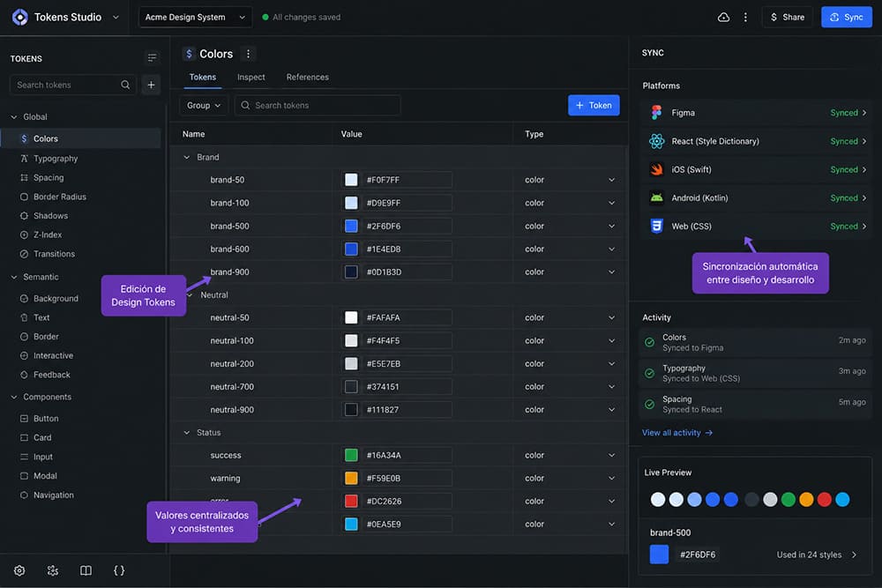Switch to the References tab
Image resolution: width=882 pixels, height=588 pixels.
click(x=308, y=77)
